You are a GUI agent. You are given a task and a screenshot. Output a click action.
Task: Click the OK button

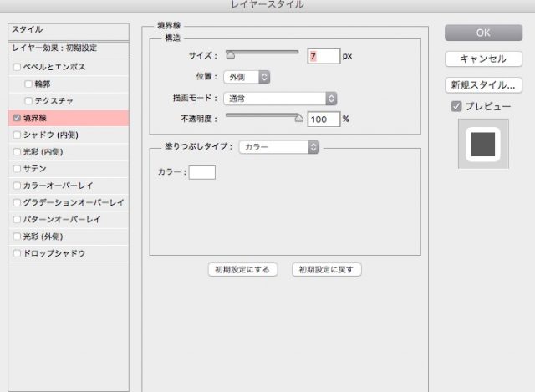[483, 33]
